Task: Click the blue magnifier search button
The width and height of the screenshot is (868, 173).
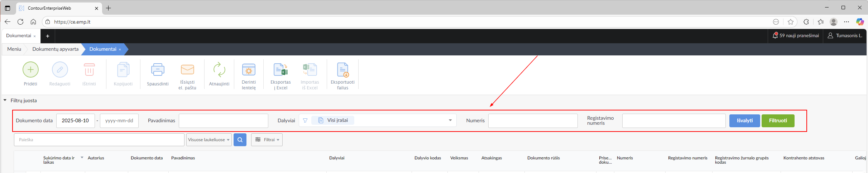Action: [240, 140]
